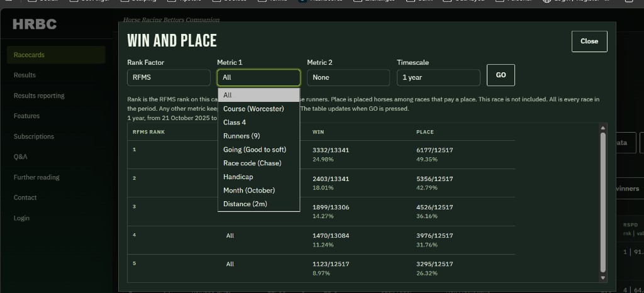Select Runners (9) option

click(x=258, y=136)
